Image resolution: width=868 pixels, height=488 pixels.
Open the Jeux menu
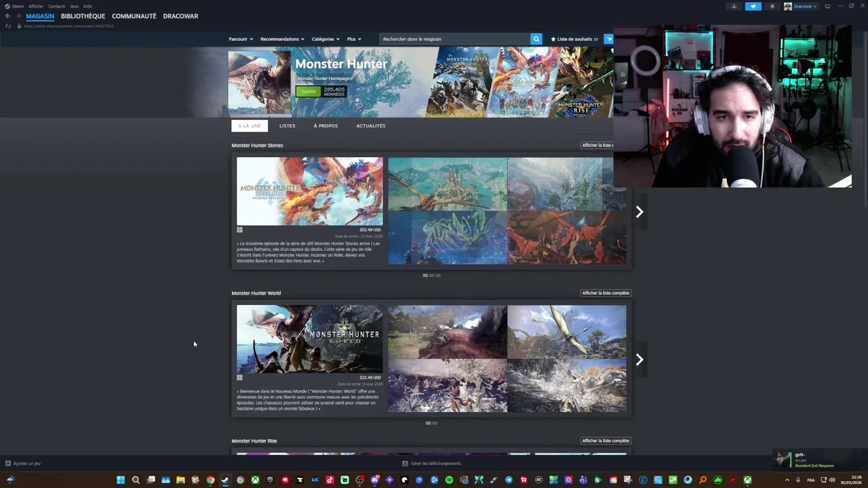pos(74,6)
